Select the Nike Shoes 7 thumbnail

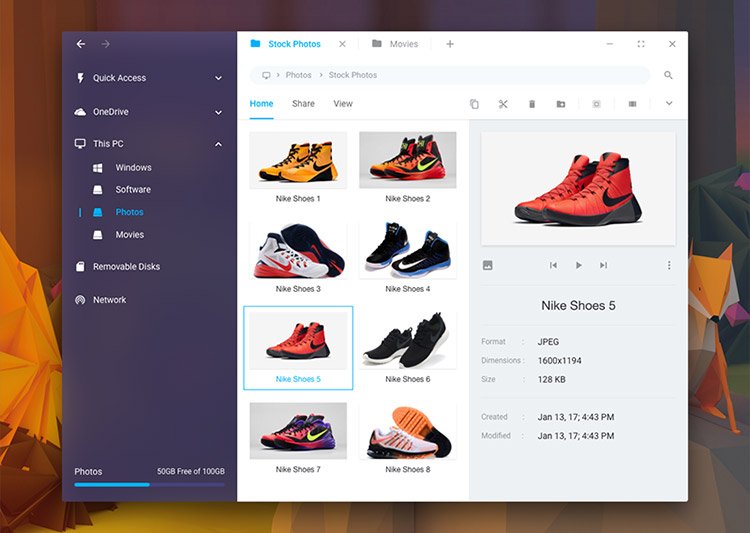298,431
